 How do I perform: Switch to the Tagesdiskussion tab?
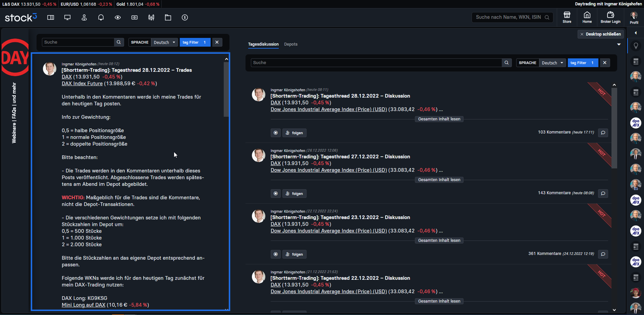[x=263, y=44]
